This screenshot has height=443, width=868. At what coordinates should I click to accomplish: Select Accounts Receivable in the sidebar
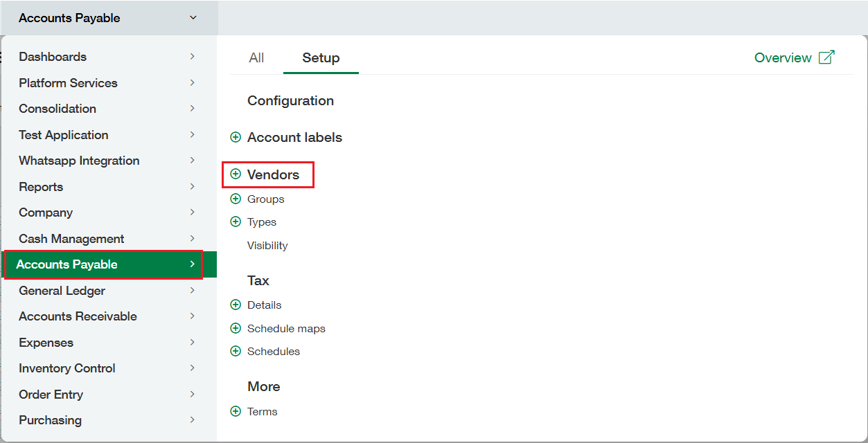pyautogui.click(x=78, y=316)
